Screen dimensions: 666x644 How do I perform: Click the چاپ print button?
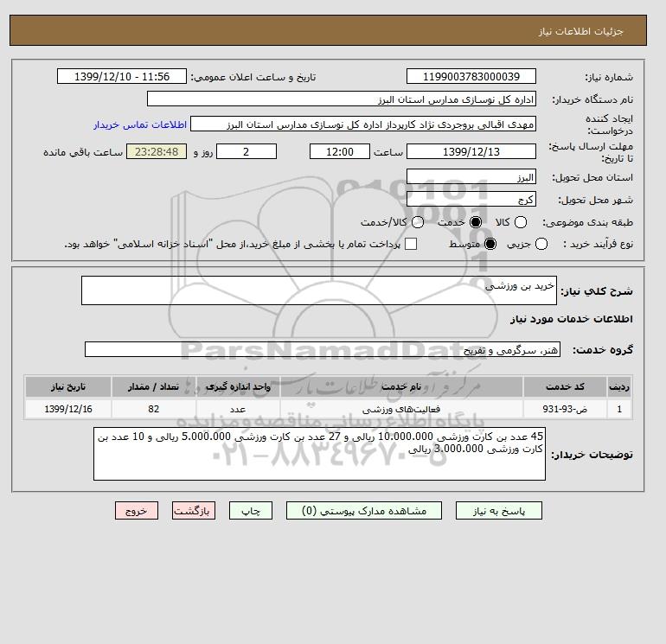click(x=251, y=511)
